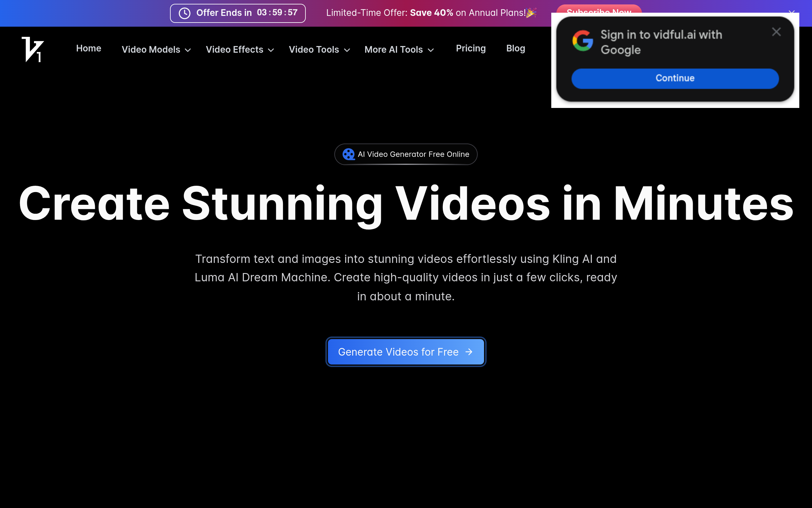The height and width of the screenshot is (508, 812).
Task: Click Generate Videos for Free
Action: [x=406, y=352]
